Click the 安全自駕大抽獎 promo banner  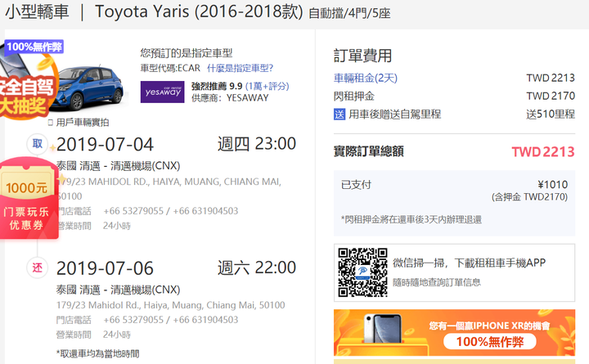(x=25, y=96)
